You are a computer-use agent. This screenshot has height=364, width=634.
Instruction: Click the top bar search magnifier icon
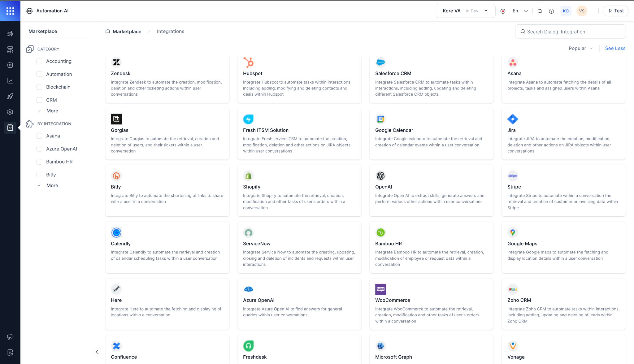point(540,11)
